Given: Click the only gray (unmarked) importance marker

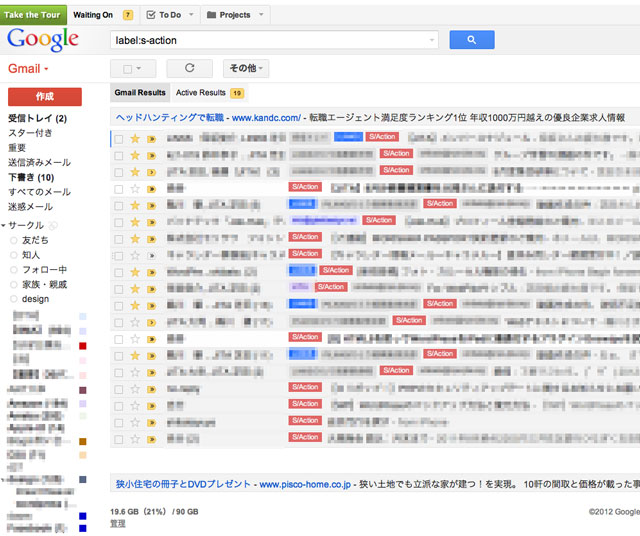Looking at the screenshot, I should (x=151, y=256).
